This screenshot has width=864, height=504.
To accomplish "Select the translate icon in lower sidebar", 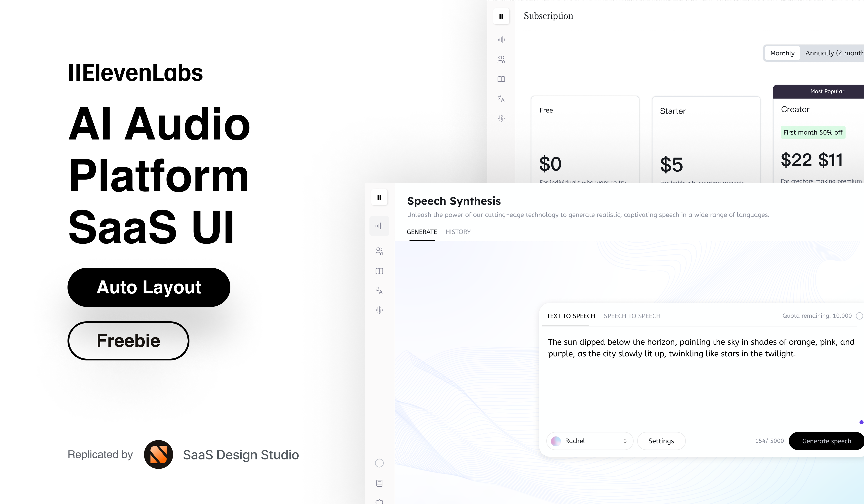I will (x=379, y=290).
